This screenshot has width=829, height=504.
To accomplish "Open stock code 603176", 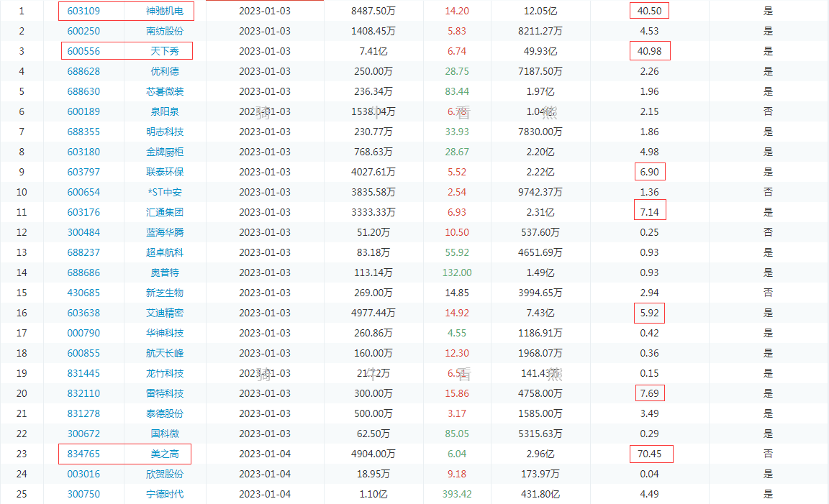I will 83,212.
